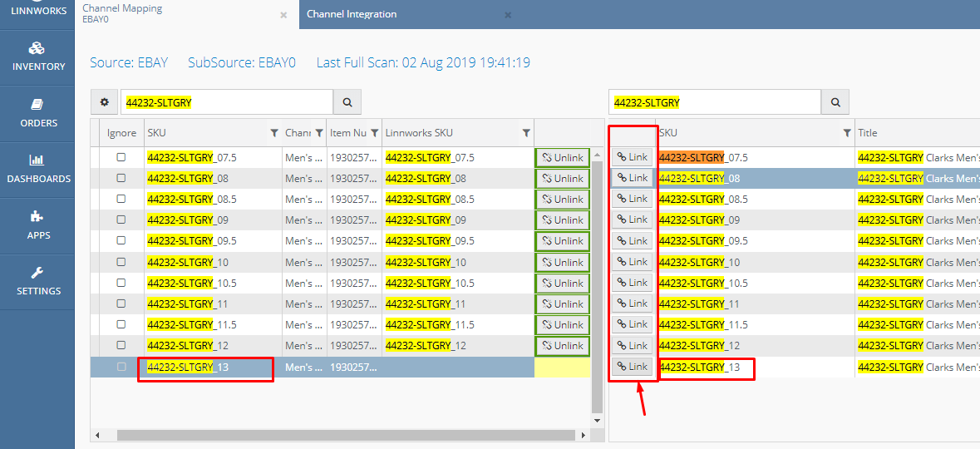The image size is (980, 449).
Task: Switch to the Channel Mapping EBAY0 tab
Action: point(188,14)
